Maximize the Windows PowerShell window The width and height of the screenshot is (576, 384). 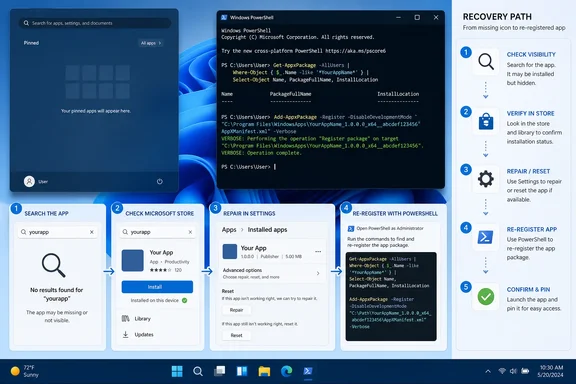coord(417,17)
